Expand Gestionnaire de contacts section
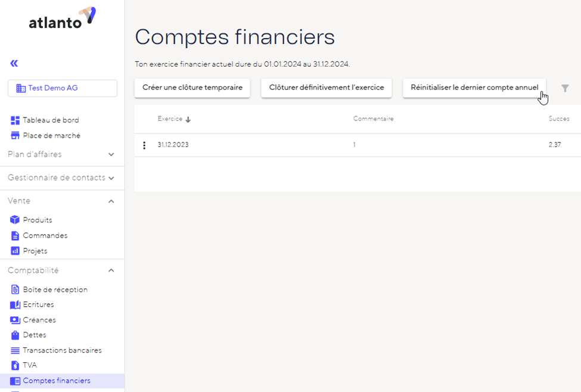This screenshot has width=581, height=392. point(111,178)
